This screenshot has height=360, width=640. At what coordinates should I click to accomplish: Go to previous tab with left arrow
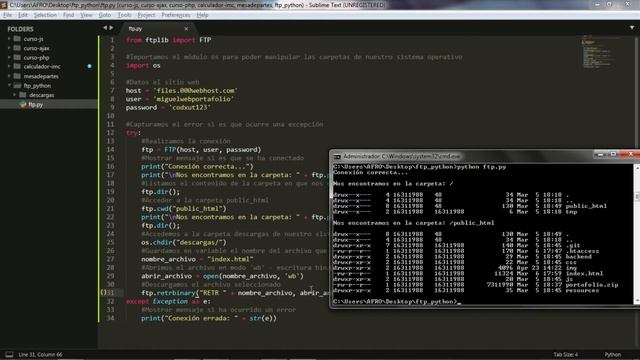[105, 28]
